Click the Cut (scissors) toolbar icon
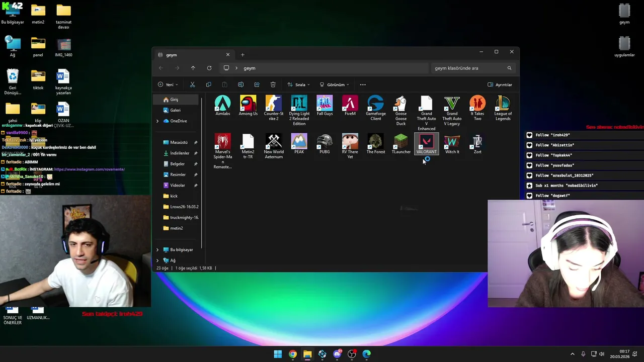Screen dimensions: 644x362 [x=192, y=84]
